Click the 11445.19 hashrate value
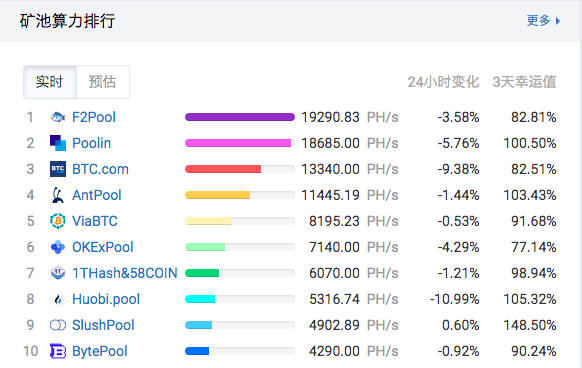Screen dimensions: 582x368 tap(330, 195)
